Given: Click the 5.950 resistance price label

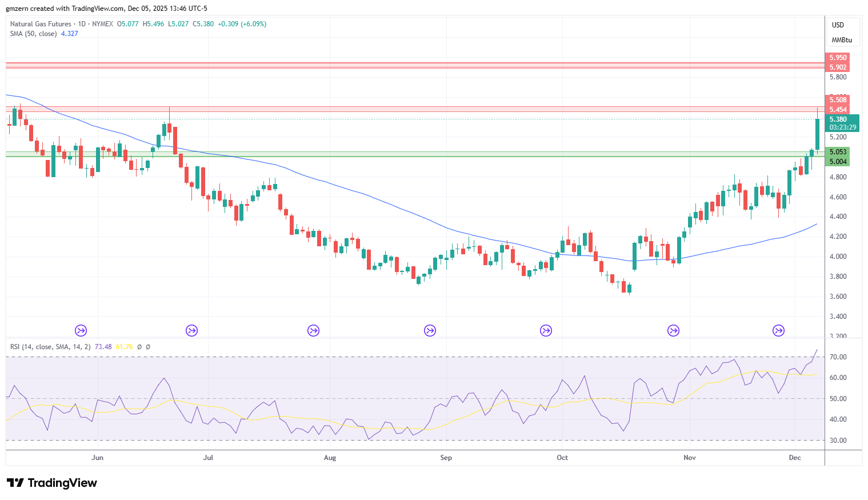Looking at the screenshot, I should pyautogui.click(x=838, y=58).
